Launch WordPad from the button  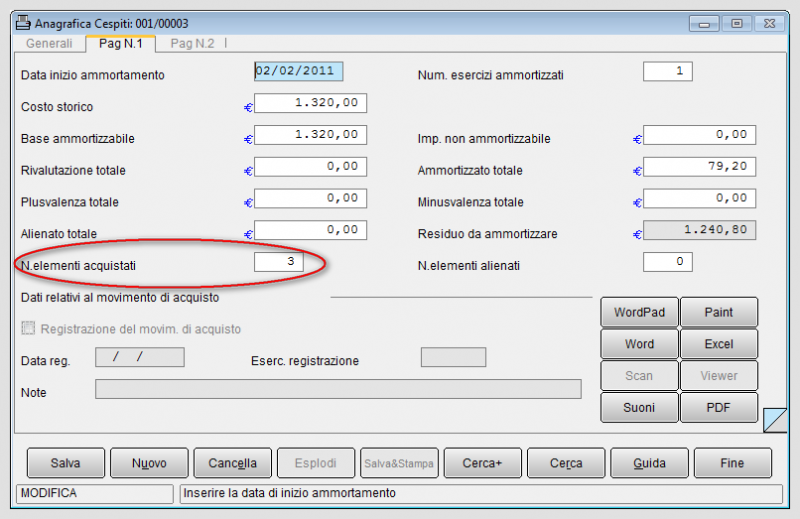coord(639,312)
